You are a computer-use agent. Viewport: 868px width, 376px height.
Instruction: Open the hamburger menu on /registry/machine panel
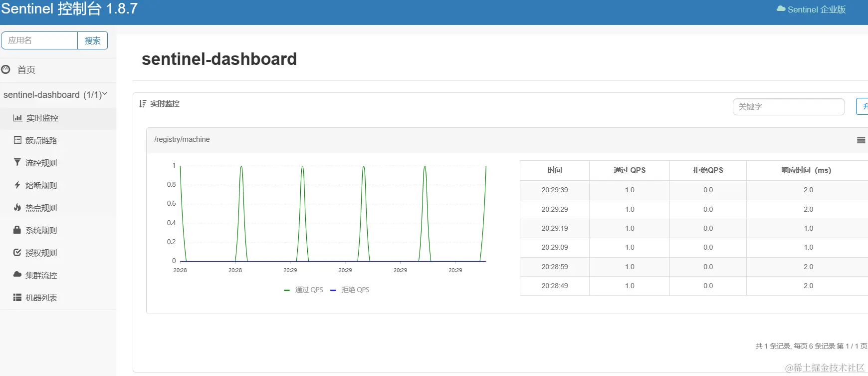pyautogui.click(x=861, y=140)
